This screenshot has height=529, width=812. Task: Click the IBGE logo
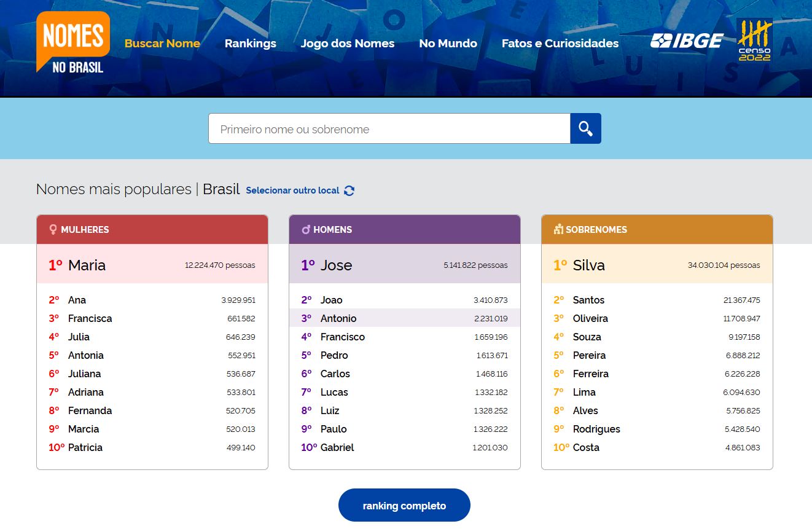click(687, 41)
